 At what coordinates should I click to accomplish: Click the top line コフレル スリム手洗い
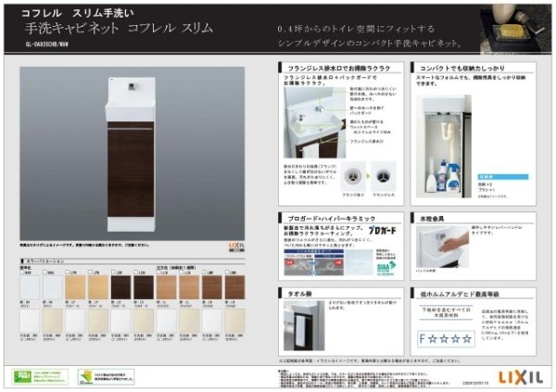(78, 13)
